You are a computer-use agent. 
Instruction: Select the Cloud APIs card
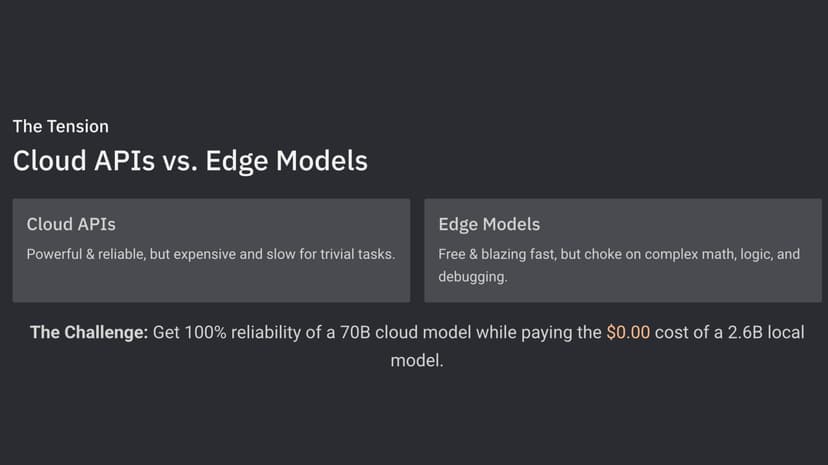click(211, 250)
